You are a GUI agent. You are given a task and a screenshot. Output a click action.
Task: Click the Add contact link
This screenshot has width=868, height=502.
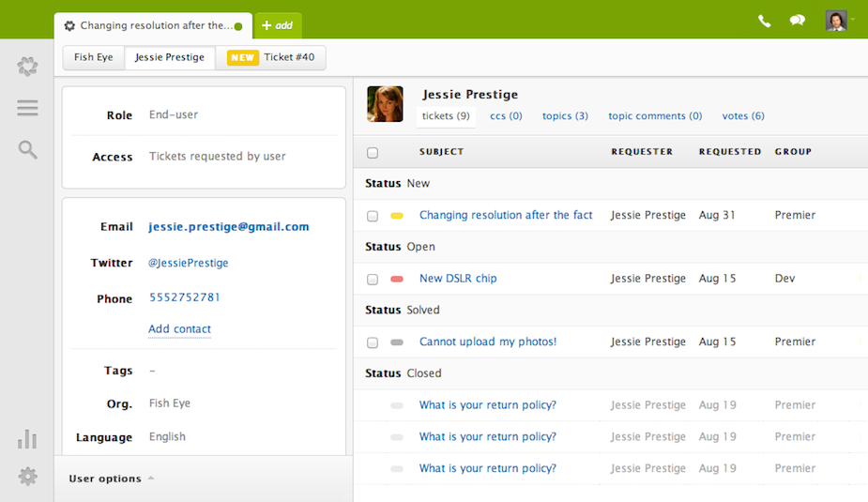(179, 329)
